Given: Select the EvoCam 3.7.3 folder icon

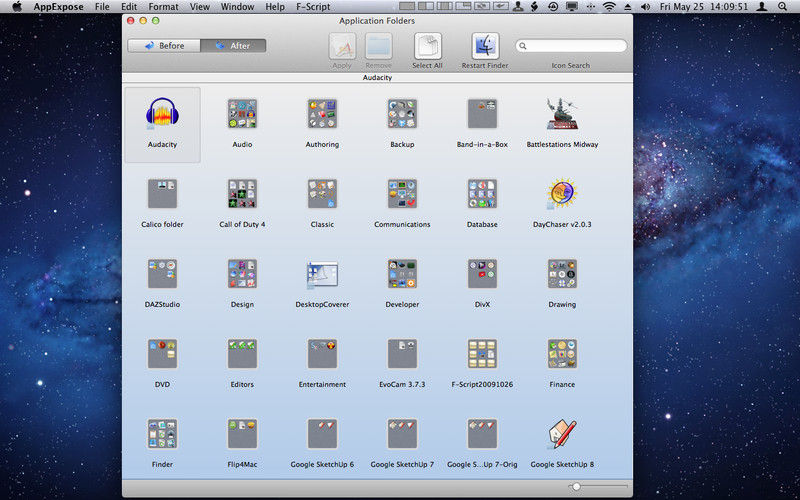Looking at the screenshot, I should click(402, 354).
